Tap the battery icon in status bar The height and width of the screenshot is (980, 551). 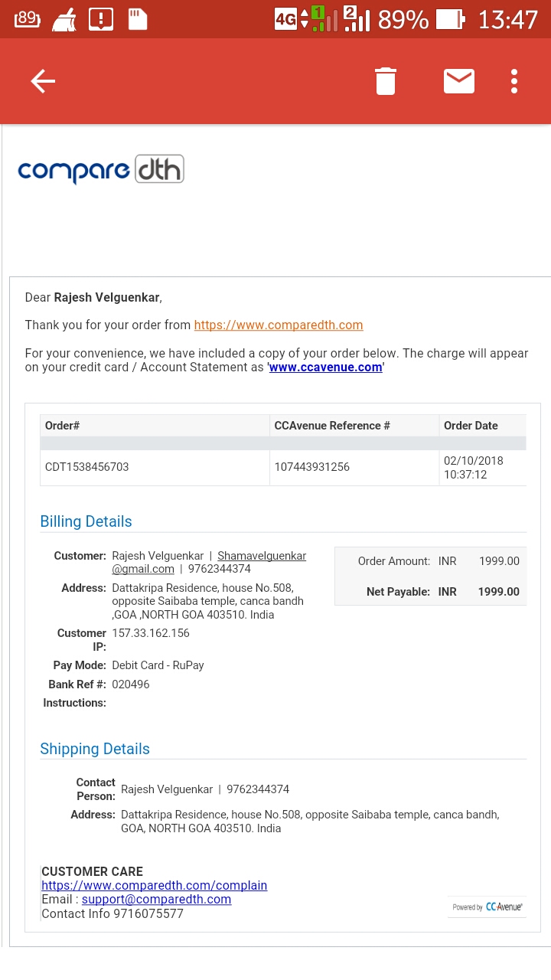[450, 19]
